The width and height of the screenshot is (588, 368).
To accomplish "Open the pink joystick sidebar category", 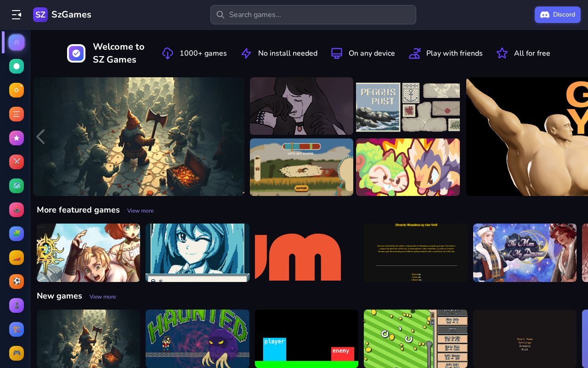I will point(17,210).
